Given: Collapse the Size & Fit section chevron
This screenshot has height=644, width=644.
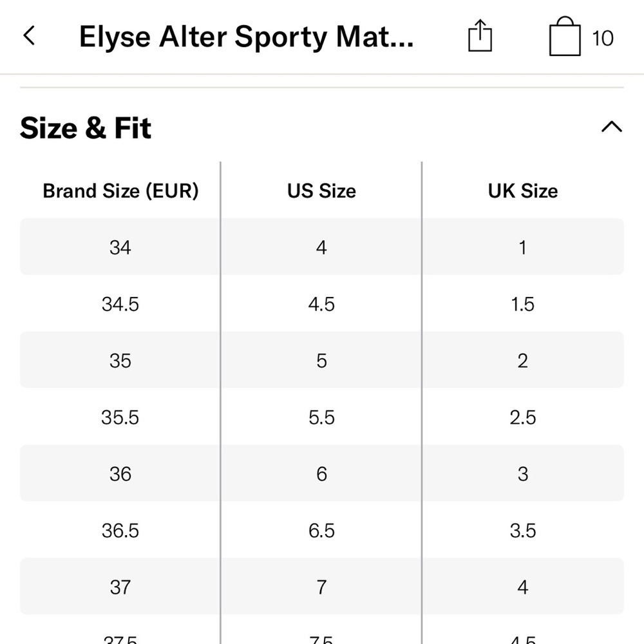Looking at the screenshot, I should pos(612,126).
